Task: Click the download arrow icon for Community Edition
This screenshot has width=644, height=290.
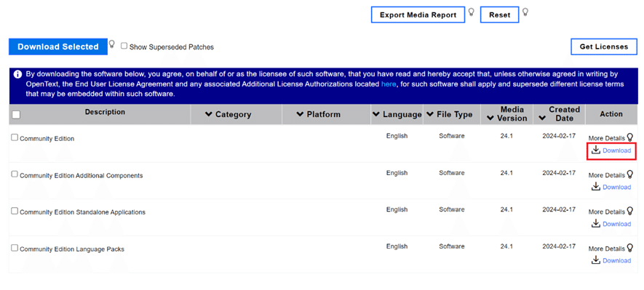Action: click(x=595, y=150)
